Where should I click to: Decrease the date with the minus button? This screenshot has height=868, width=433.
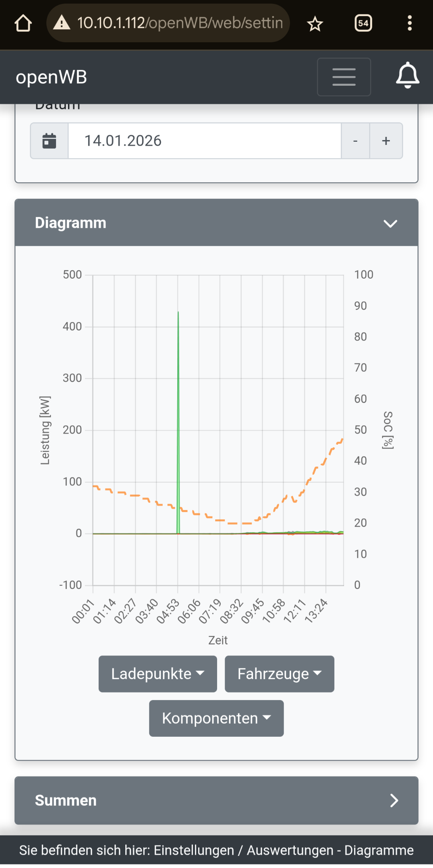355,141
